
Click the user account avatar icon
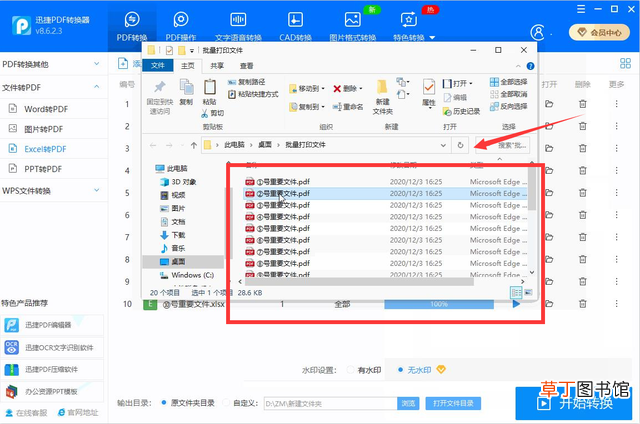538,32
